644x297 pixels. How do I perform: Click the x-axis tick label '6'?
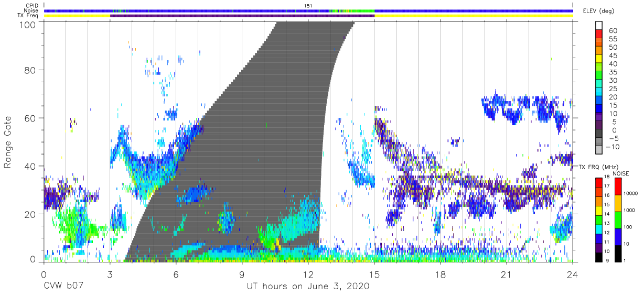tap(176, 274)
